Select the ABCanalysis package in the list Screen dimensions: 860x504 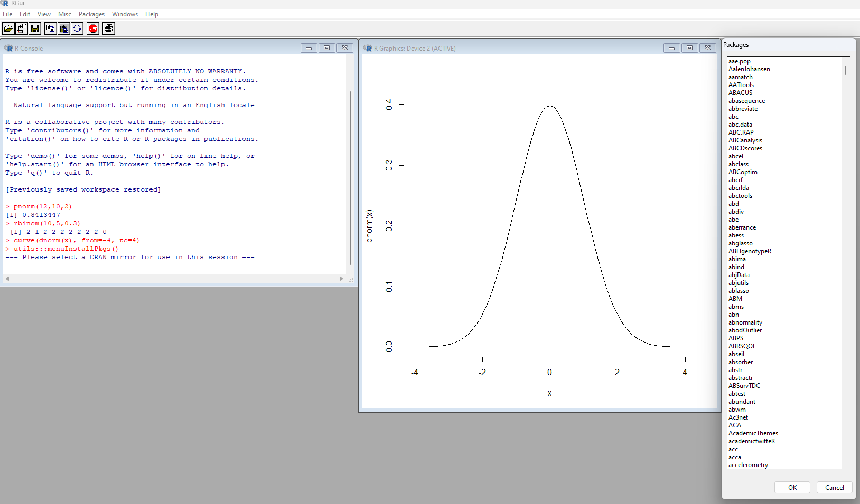(745, 140)
